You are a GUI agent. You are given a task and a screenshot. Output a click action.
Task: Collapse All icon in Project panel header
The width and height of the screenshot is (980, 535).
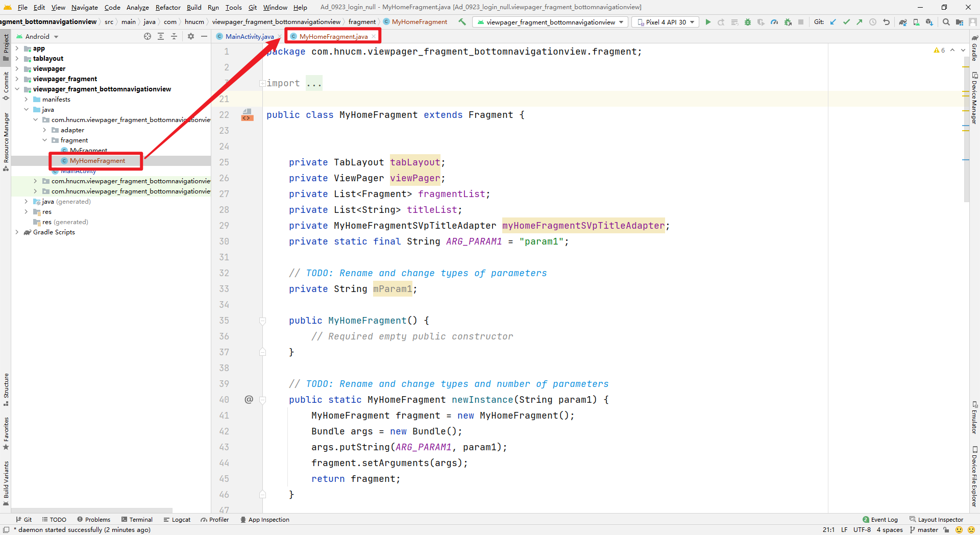click(174, 36)
